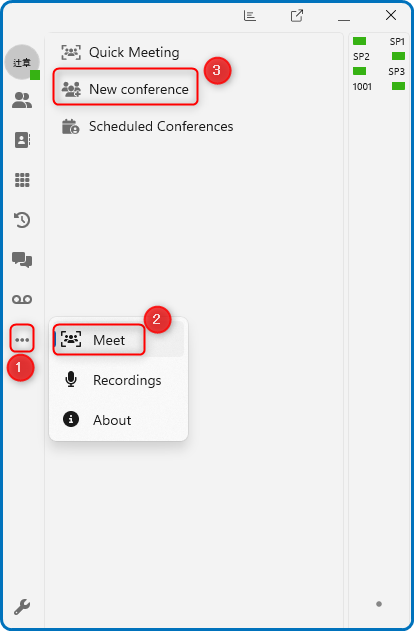Open call history clock icon
The width and height of the screenshot is (414, 631).
[22, 220]
